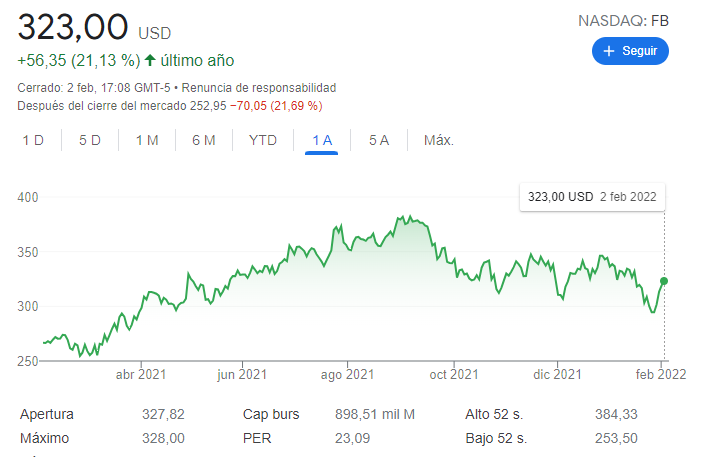The width and height of the screenshot is (710, 457).
Task: Click the feb 2022 axis label
Action: [x=661, y=375]
